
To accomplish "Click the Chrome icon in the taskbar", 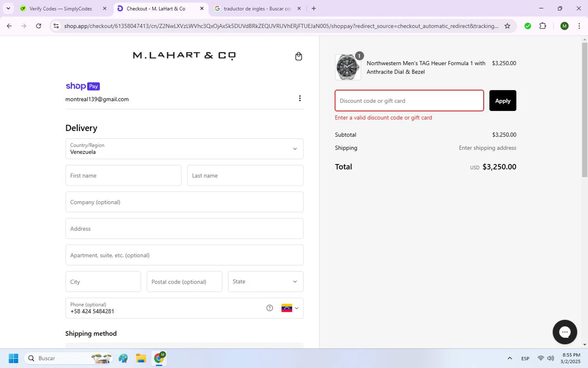I will 159,358.
